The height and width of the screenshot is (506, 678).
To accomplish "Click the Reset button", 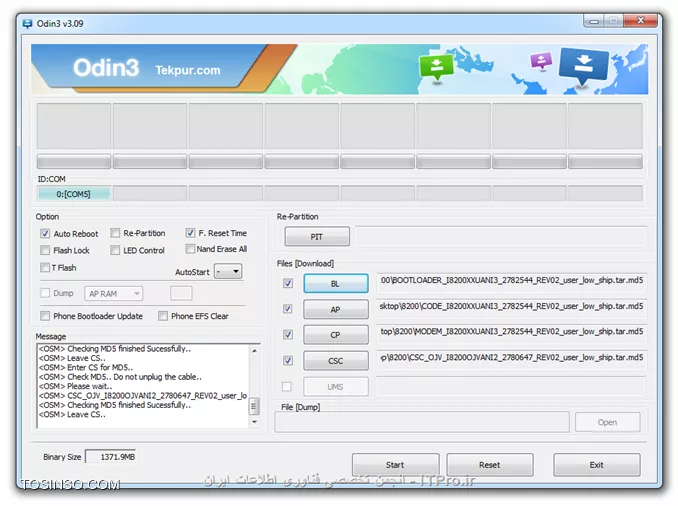I will tap(489, 465).
